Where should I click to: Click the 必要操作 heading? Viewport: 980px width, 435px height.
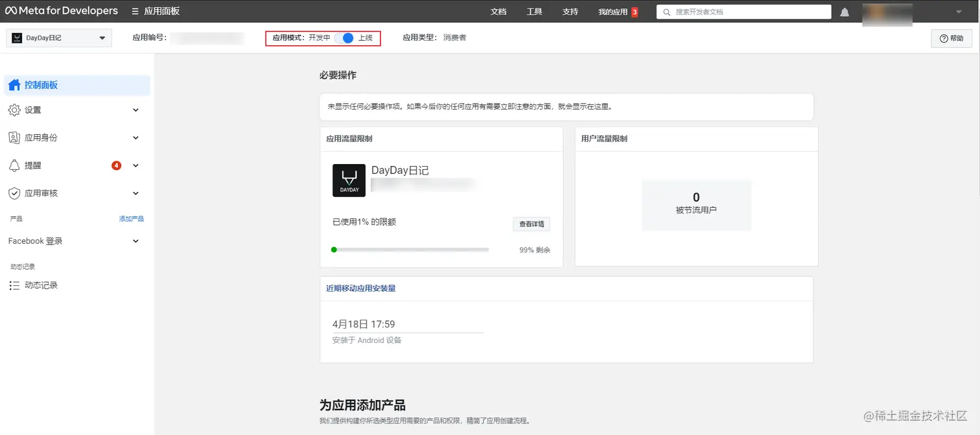338,75
